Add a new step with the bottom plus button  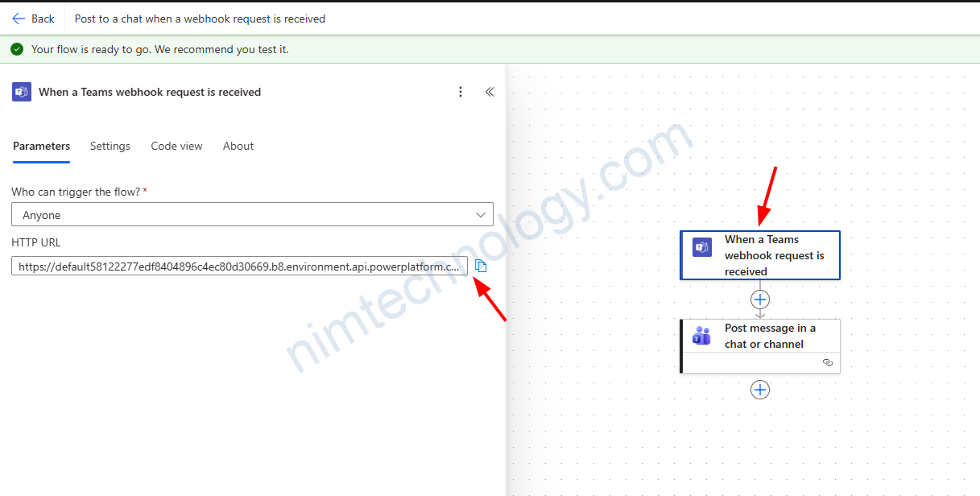coord(760,390)
